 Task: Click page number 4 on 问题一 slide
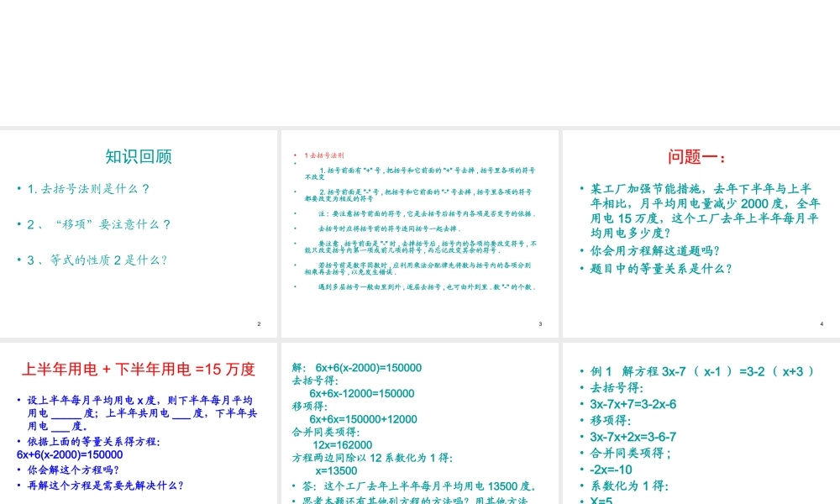point(820,323)
